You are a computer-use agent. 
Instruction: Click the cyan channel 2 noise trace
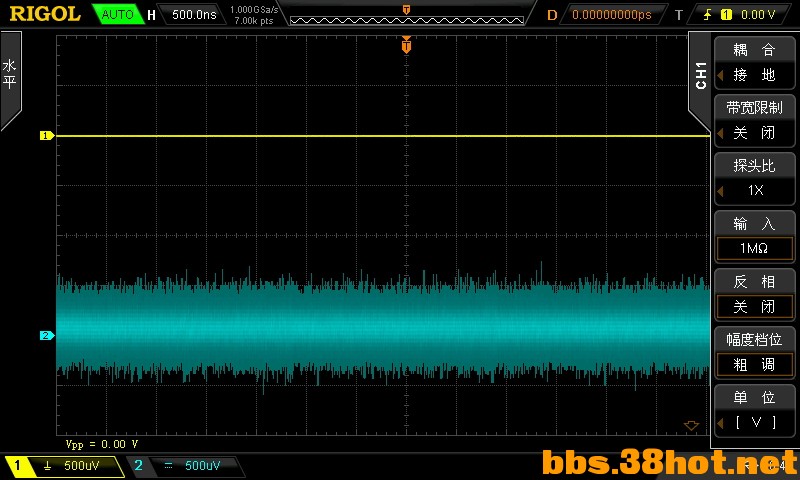coord(383,326)
